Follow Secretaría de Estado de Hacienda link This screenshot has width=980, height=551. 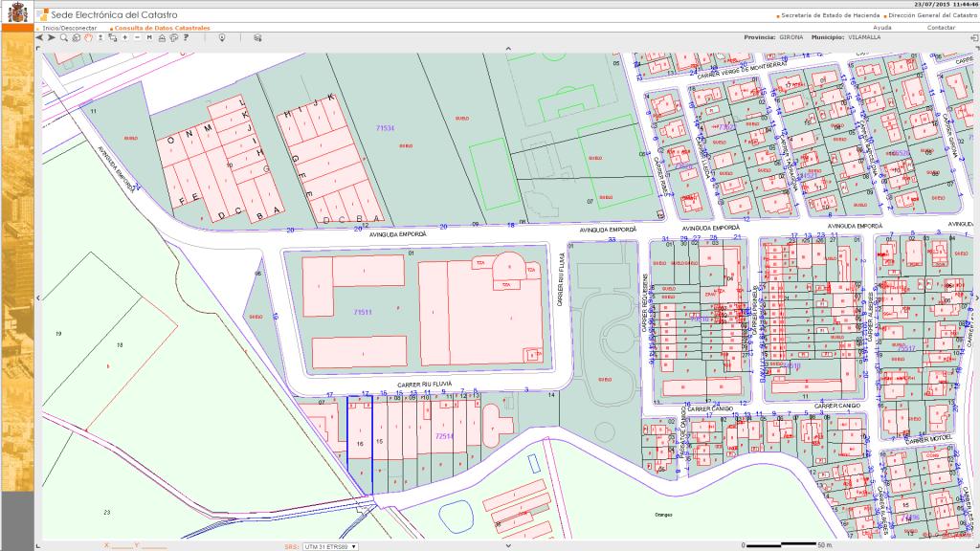[828, 15]
